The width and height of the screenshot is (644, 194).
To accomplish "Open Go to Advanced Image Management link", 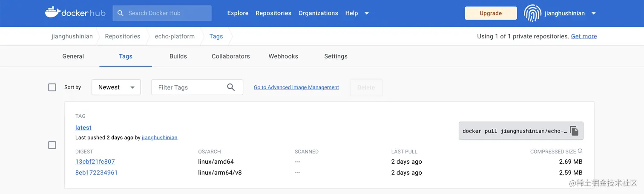I will coord(296,87).
